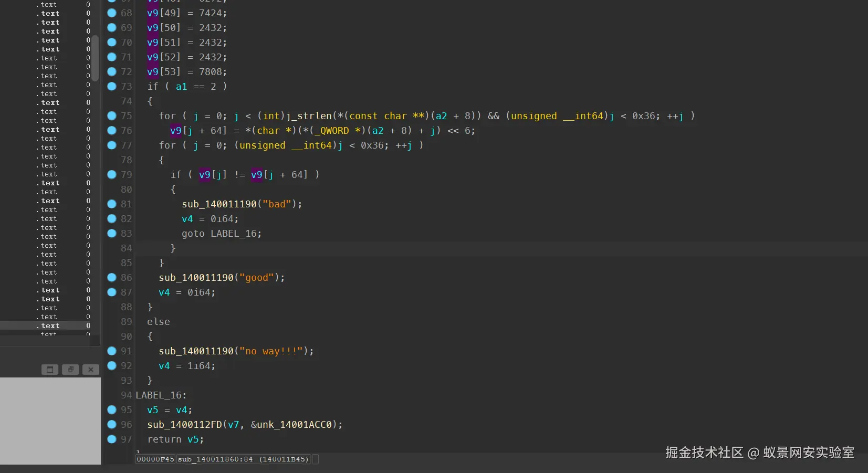Click 0x36 constant on line 77
The image size is (868, 473).
pos(372,145)
